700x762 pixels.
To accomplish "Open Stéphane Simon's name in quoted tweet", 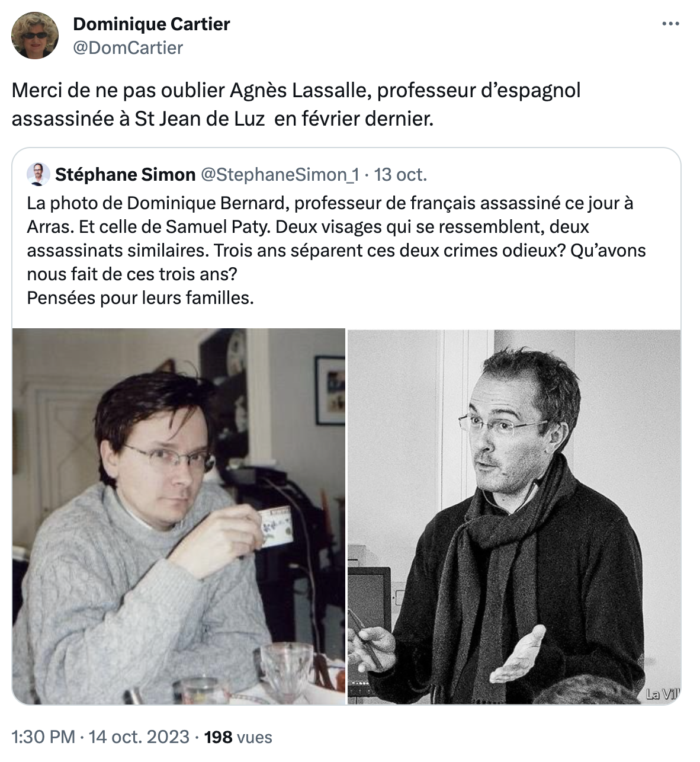I will [125, 174].
